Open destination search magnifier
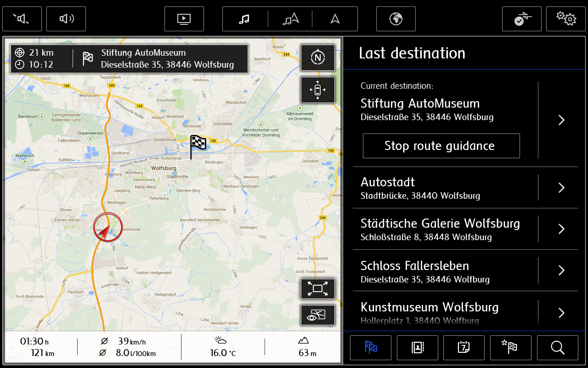Viewport: 588px width, 368px height. [558, 348]
